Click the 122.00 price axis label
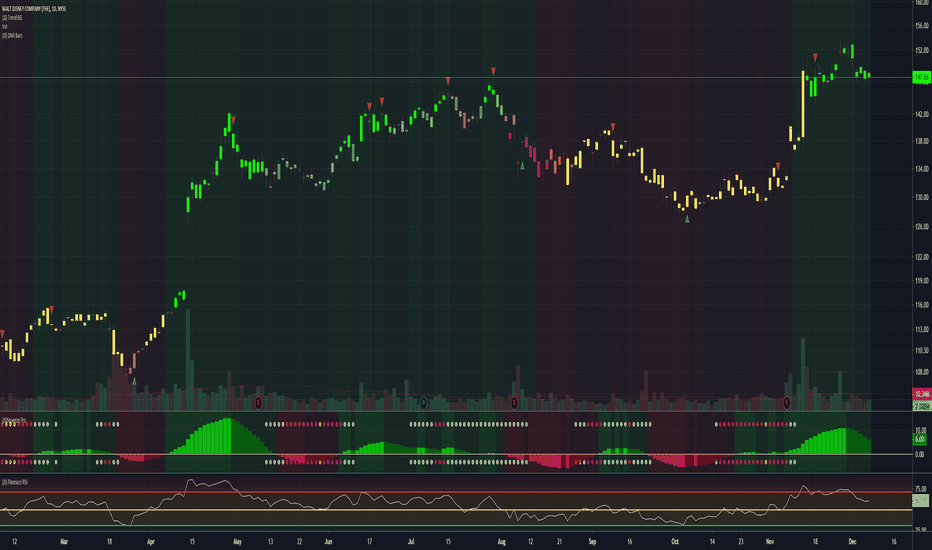 922,257
